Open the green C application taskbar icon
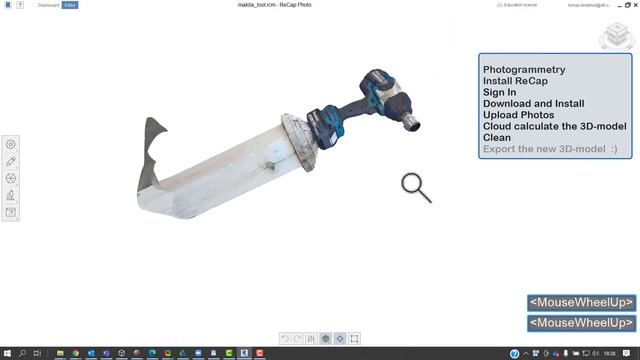Image resolution: width=640 pixels, height=360 pixels. pyautogui.click(x=229, y=353)
